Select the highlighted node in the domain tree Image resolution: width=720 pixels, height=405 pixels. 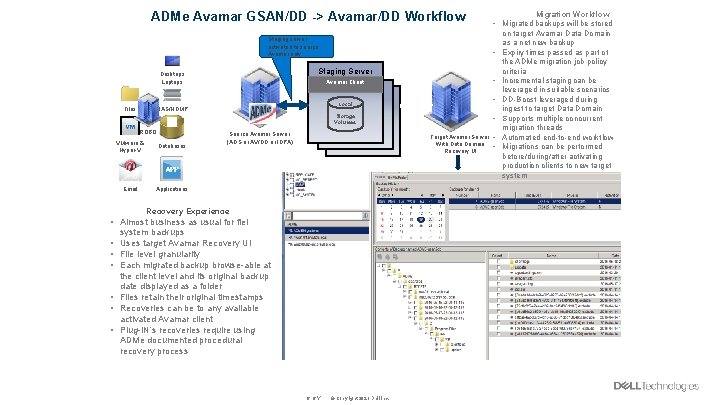click(300, 184)
